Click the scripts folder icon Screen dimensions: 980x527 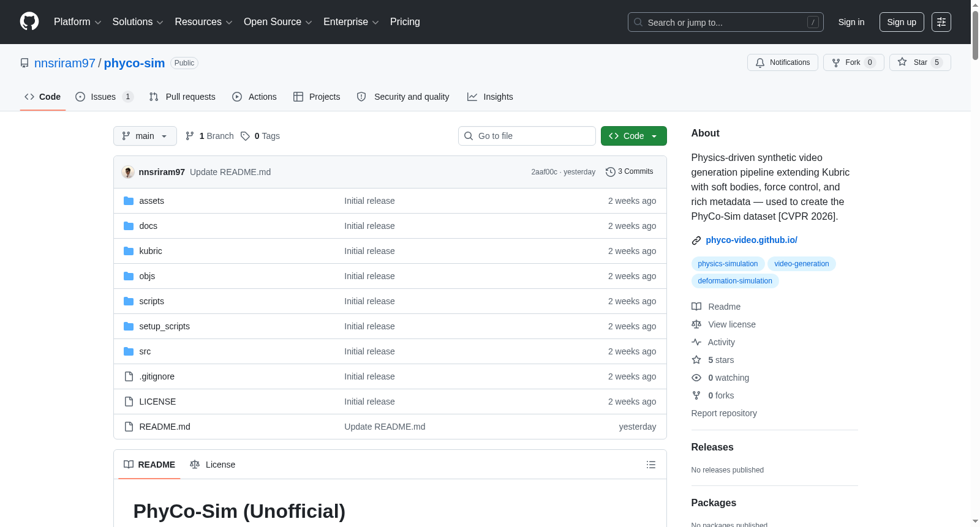click(129, 301)
